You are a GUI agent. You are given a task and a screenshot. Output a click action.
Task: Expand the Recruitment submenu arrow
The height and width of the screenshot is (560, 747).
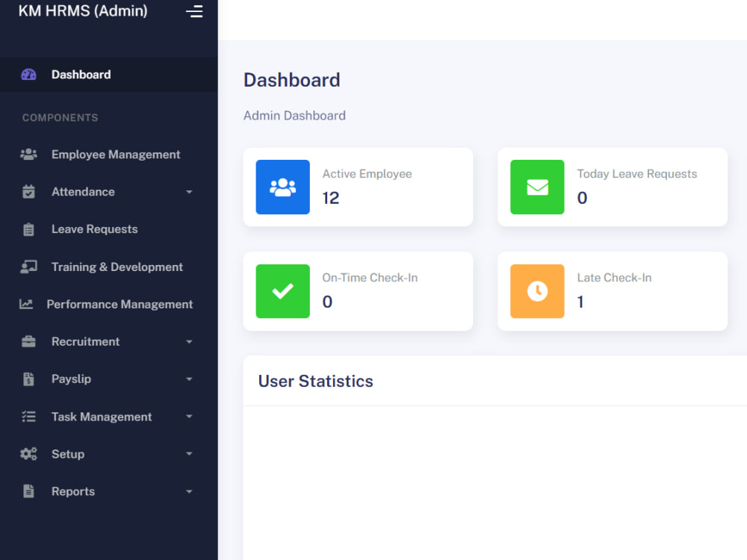click(x=189, y=342)
